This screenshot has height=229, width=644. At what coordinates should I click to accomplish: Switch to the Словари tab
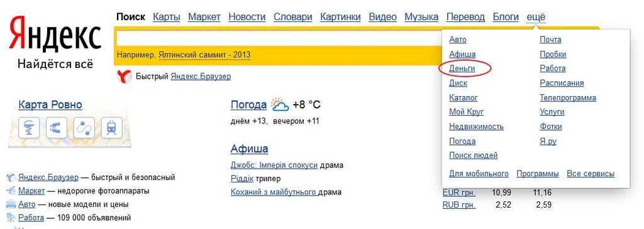tap(293, 17)
